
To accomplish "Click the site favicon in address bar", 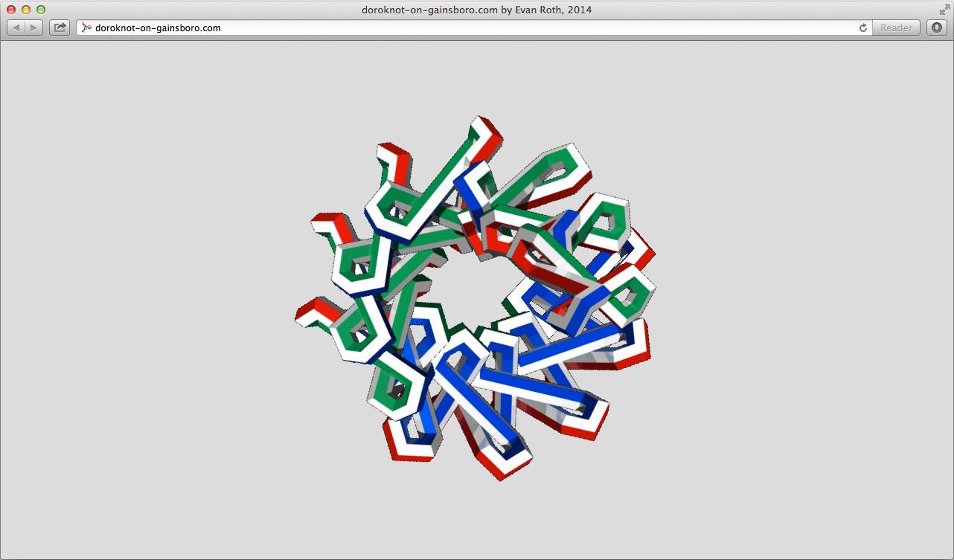I will point(86,28).
